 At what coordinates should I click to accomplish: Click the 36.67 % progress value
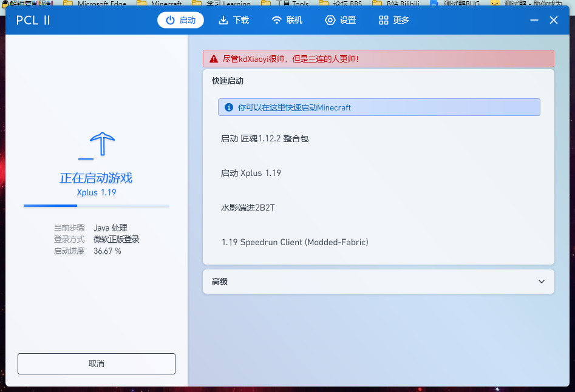pyautogui.click(x=107, y=251)
